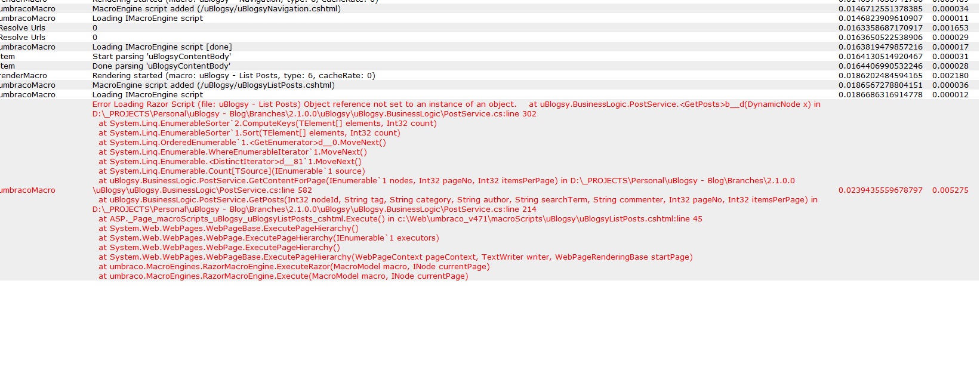Click the timestamp 0.0186202484594165
Viewport: 980px width, 376px height.
(880, 76)
